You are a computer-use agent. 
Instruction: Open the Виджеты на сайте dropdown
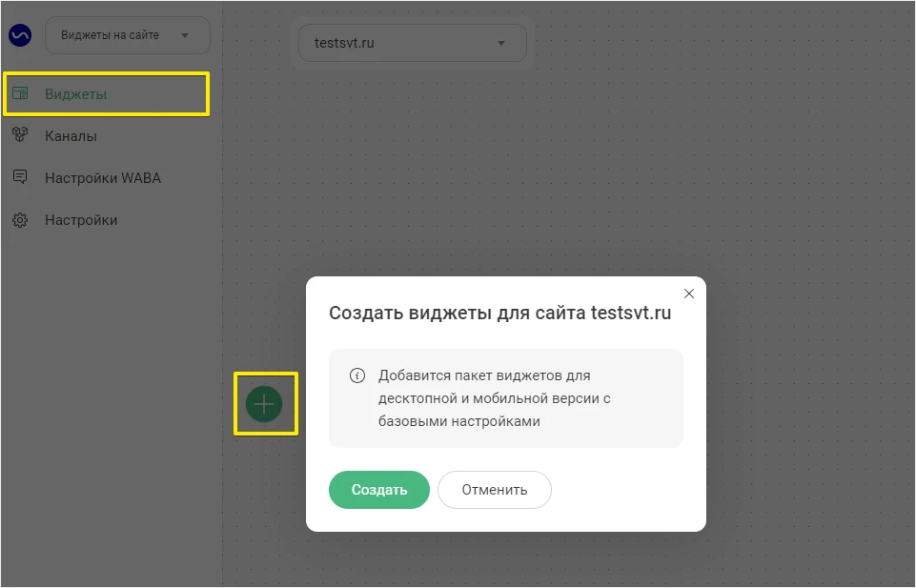tap(128, 35)
